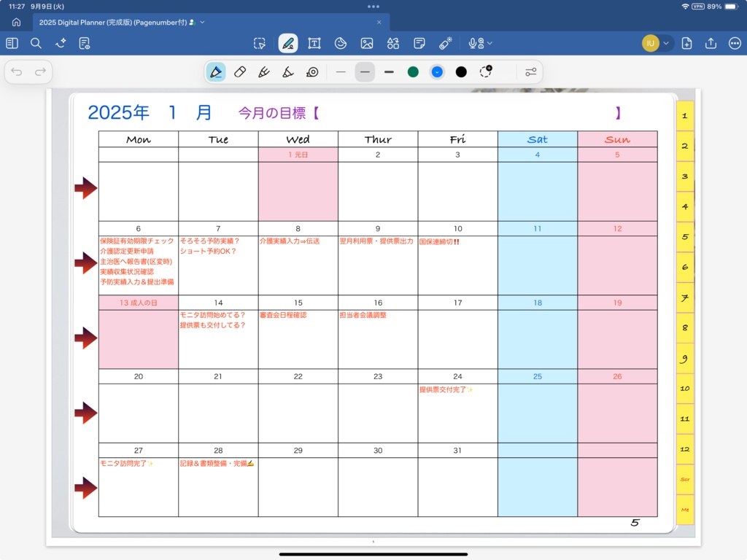Expand the microphone options chevron

click(489, 43)
